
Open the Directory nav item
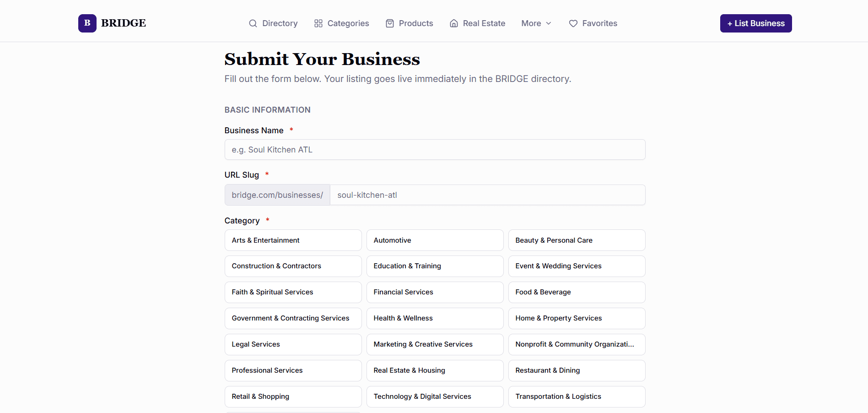click(273, 23)
